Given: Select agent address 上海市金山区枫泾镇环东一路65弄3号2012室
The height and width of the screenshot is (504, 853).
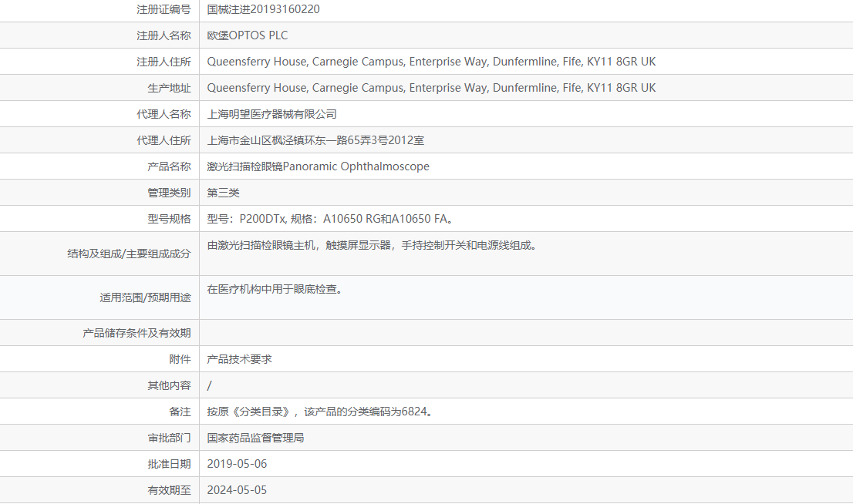Looking at the screenshot, I should pyautogui.click(x=315, y=140).
